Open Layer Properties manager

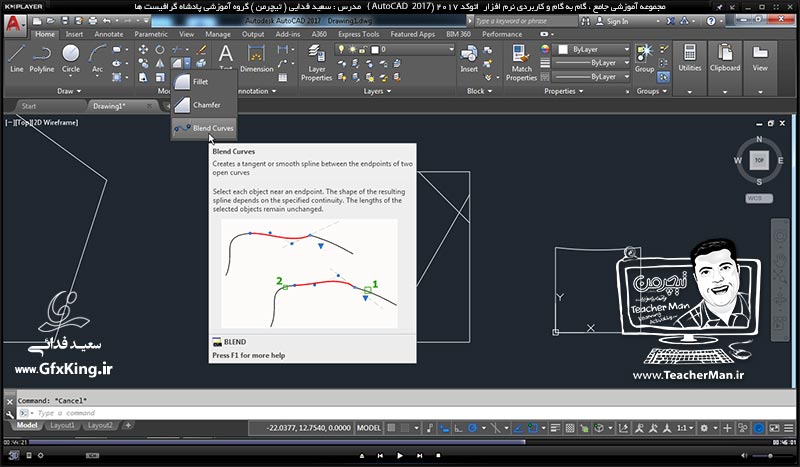tap(316, 62)
